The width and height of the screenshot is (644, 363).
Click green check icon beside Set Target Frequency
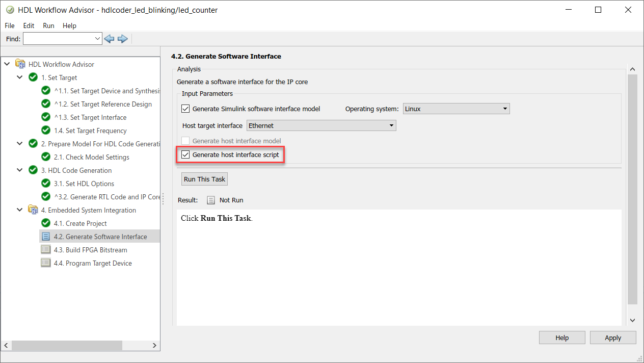pyautogui.click(x=46, y=131)
